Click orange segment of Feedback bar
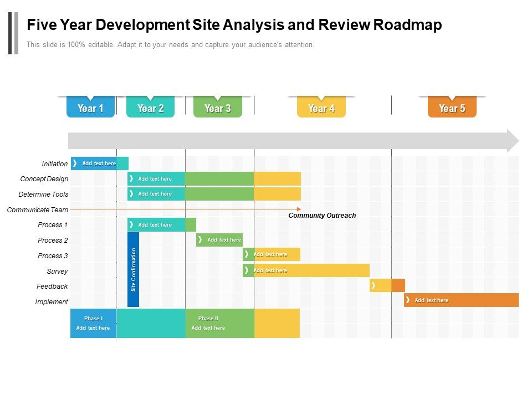532x399 pixels. tap(398, 285)
